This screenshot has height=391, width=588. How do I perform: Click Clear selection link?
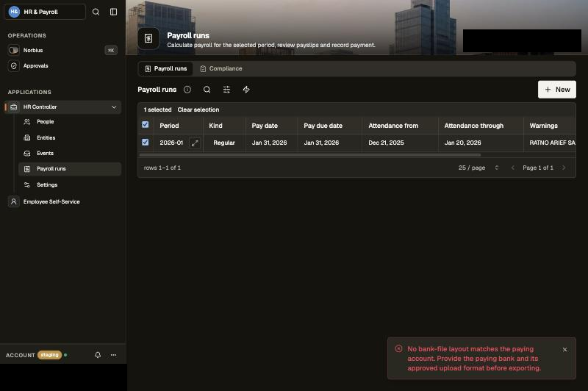click(198, 110)
